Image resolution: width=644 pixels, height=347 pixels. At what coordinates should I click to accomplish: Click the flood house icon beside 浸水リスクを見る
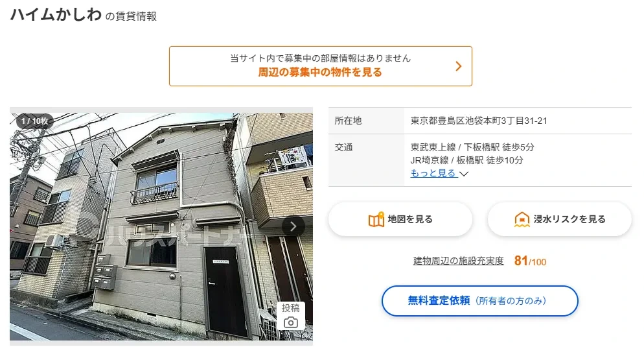click(x=522, y=219)
